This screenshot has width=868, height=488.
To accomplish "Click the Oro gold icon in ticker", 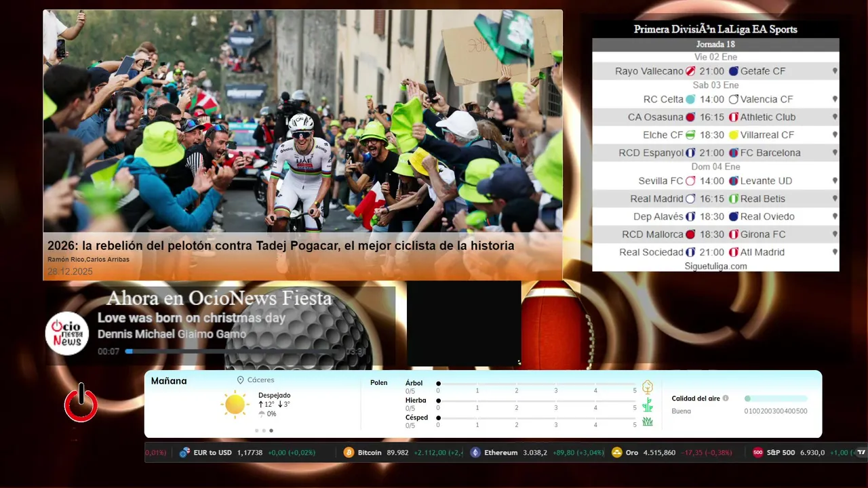I will click(616, 452).
